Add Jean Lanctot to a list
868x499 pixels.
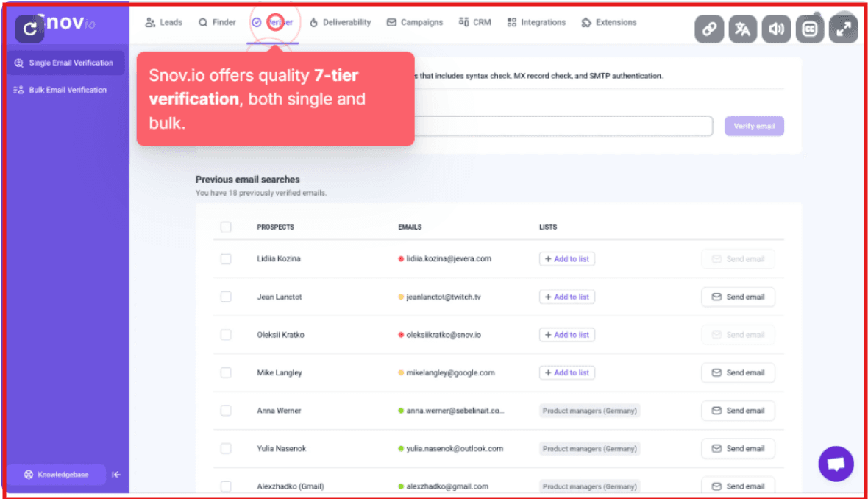[566, 297]
